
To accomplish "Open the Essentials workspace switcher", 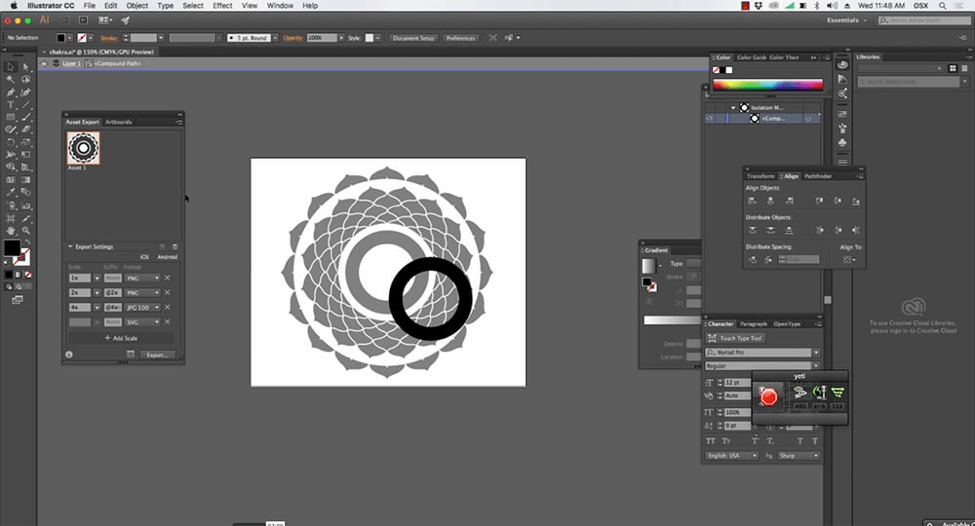I will coord(846,21).
